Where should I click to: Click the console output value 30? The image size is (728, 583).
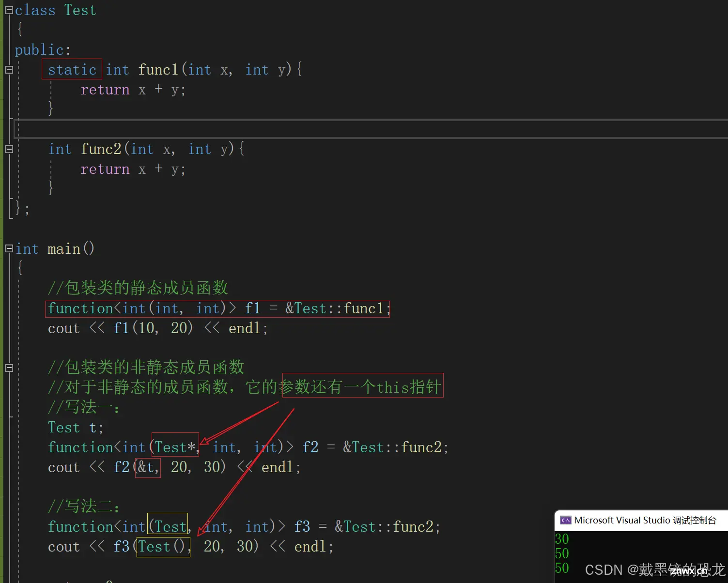(x=562, y=539)
